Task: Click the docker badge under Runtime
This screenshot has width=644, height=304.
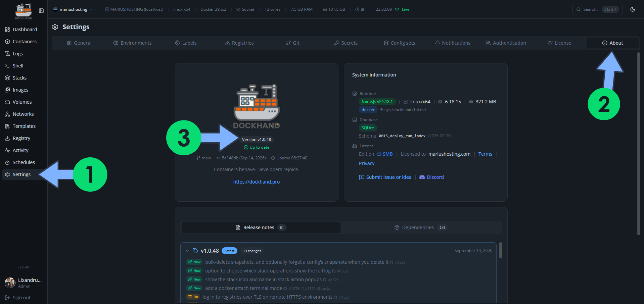Action: click(368, 110)
